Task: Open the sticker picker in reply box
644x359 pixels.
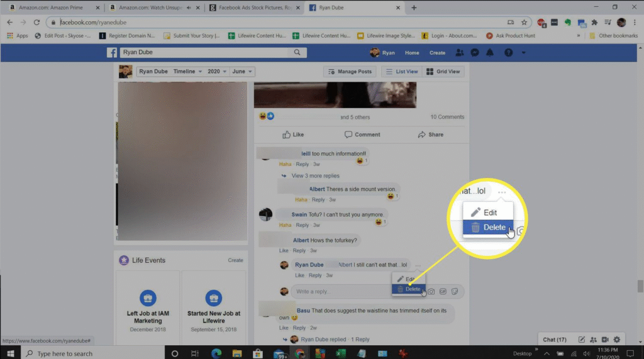Action: click(x=455, y=292)
